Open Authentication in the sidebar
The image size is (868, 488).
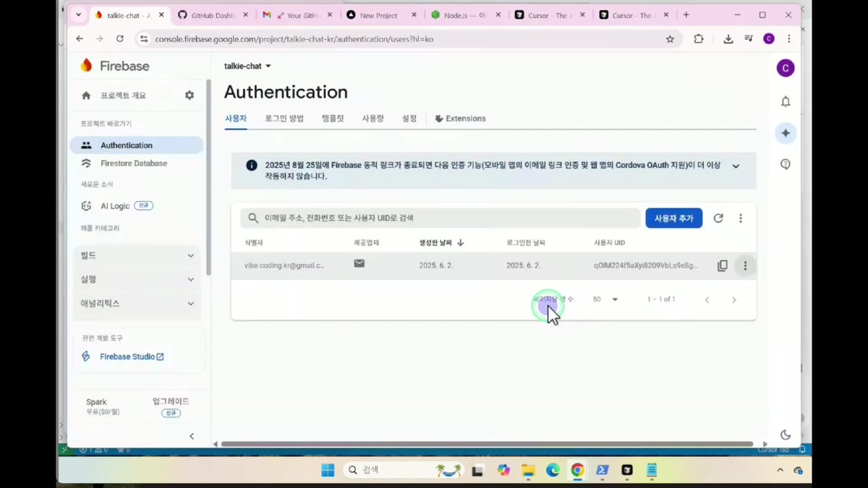[x=137, y=145]
